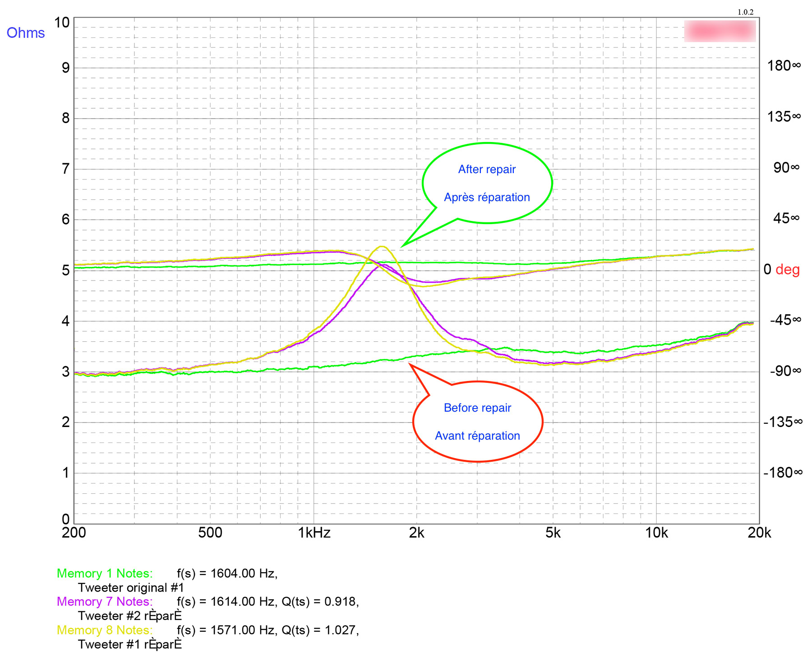Select the "8" ohms scale value

pyautogui.click(x=66, y=118)
